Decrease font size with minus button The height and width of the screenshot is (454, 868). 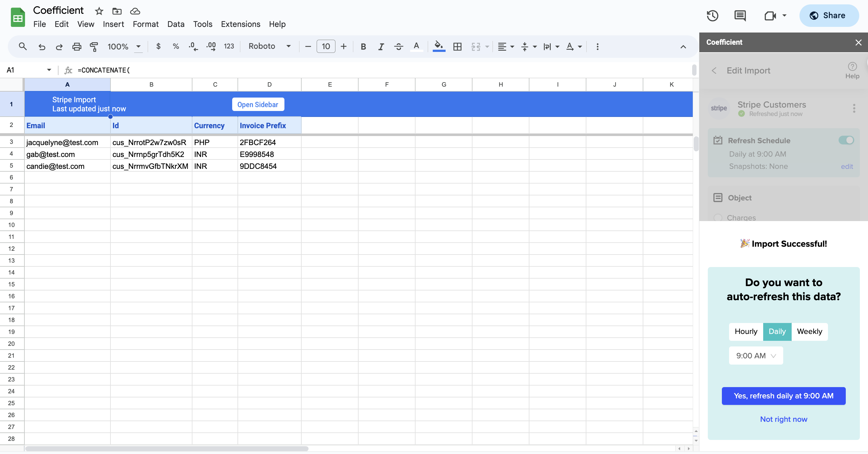308,47
